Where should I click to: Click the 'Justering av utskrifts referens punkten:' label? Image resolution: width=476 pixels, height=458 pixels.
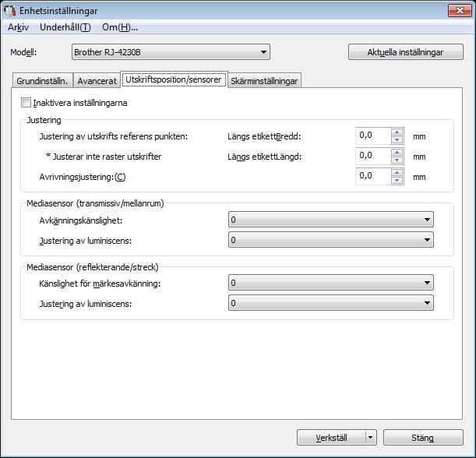click(x=114, y=136)
